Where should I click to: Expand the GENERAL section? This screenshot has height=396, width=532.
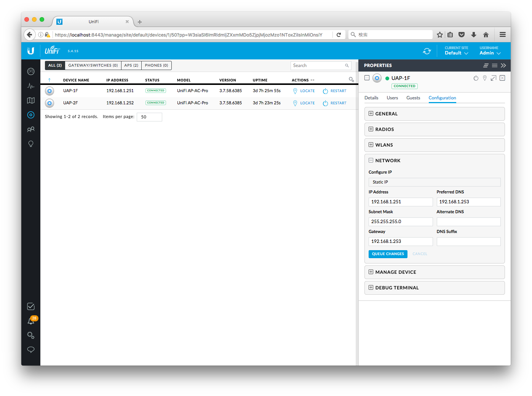pos(435,114)
